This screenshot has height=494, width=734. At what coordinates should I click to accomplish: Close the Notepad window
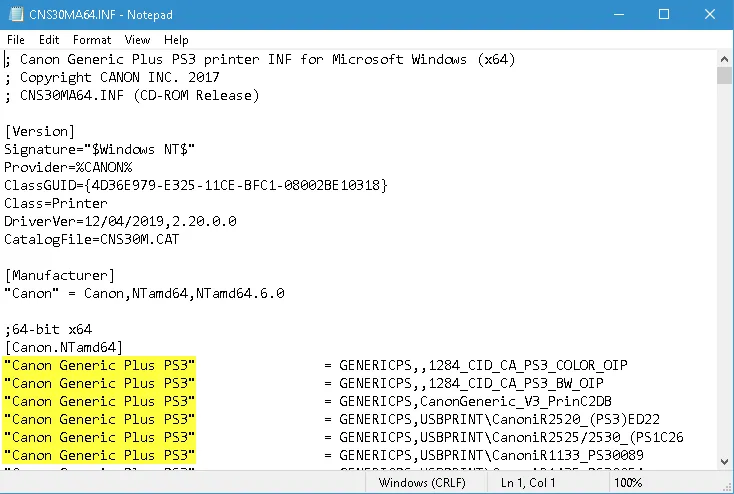[710, 15]
